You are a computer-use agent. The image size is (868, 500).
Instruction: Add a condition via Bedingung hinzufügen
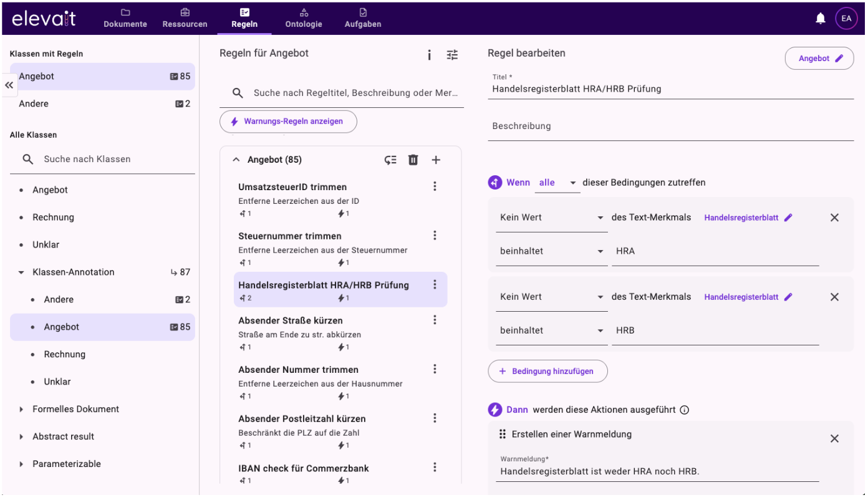point(547,371)
